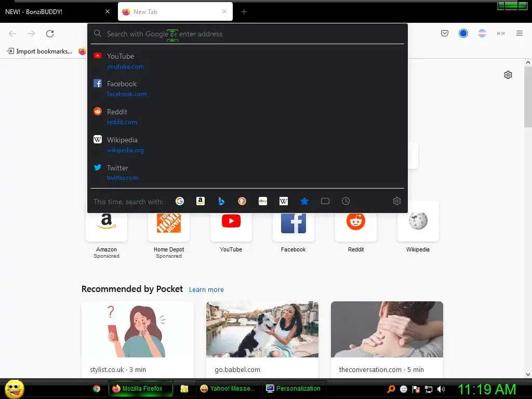This screenshot has width=532, height=399.
Task: Search this time with Amazon
Action: (201, 201)
